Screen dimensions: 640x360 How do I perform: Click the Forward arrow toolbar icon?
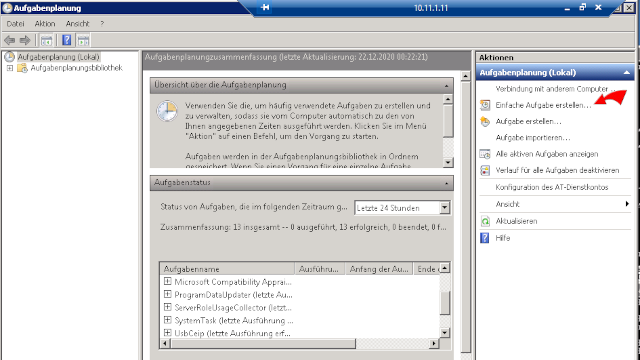click(25, 40)
